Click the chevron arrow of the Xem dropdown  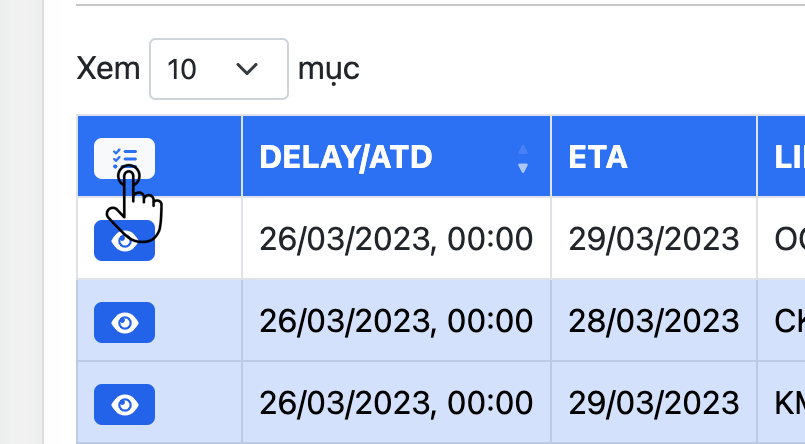pyautogui.click(x=246, y=69)
